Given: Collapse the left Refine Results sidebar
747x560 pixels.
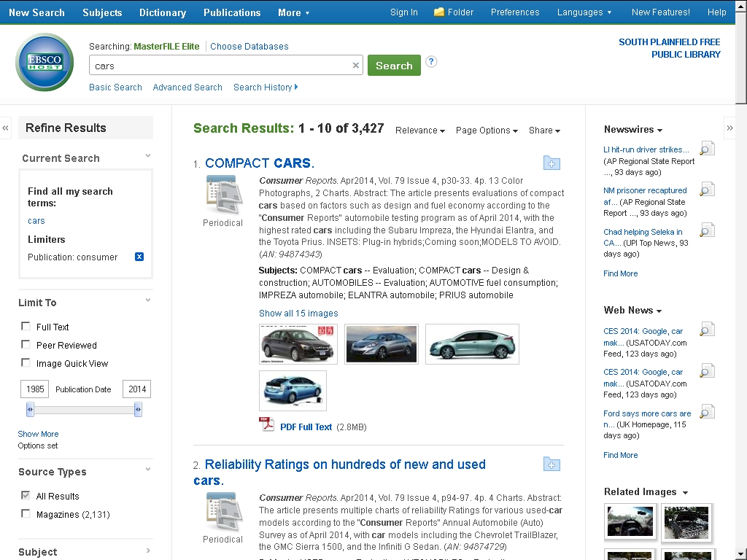Looking at the screenshot, I should tap(5, 128).
